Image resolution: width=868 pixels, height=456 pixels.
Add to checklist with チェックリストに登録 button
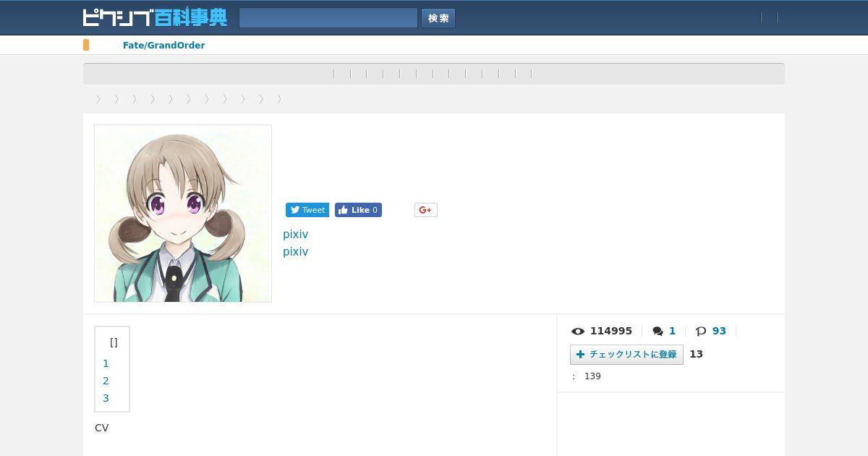tap(626, 355)
